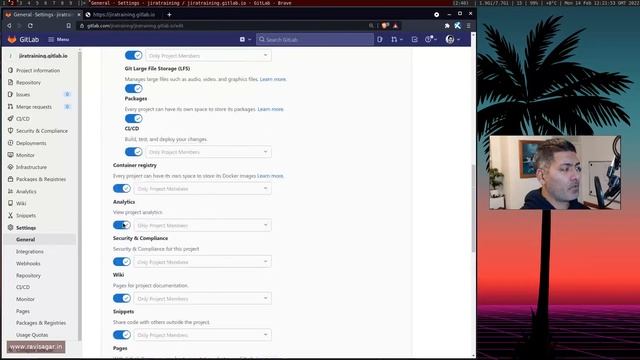
Task: Open Usage Quotas settings
Action: coord(32,335)
